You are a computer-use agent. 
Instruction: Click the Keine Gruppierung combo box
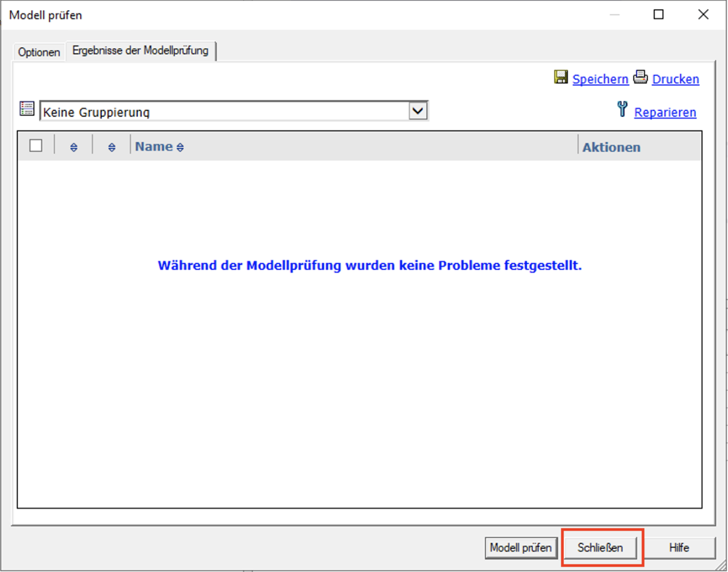coord(223,112)
